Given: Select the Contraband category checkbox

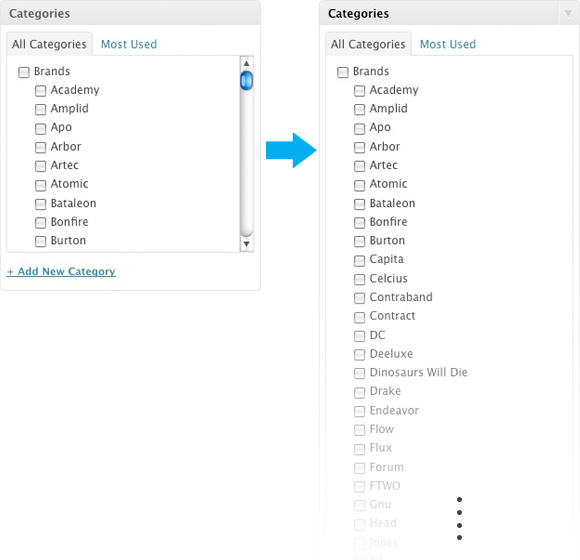Looking at the screenshot, I should click(359, 298).
